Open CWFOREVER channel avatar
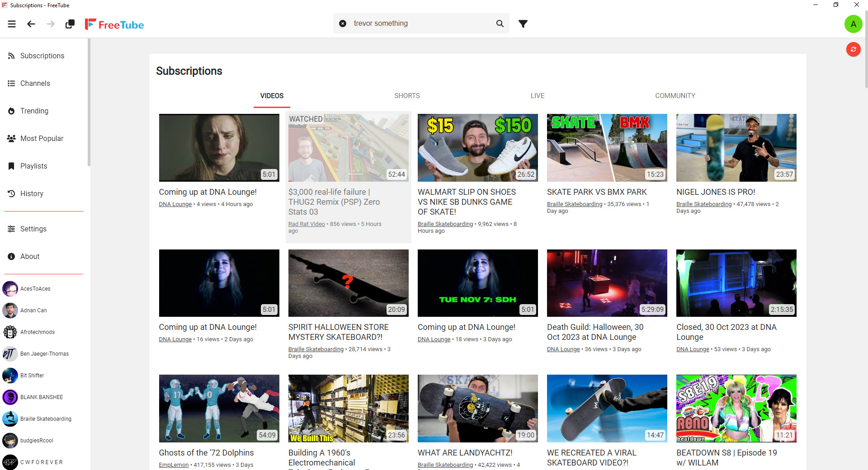 pos(10,462)
